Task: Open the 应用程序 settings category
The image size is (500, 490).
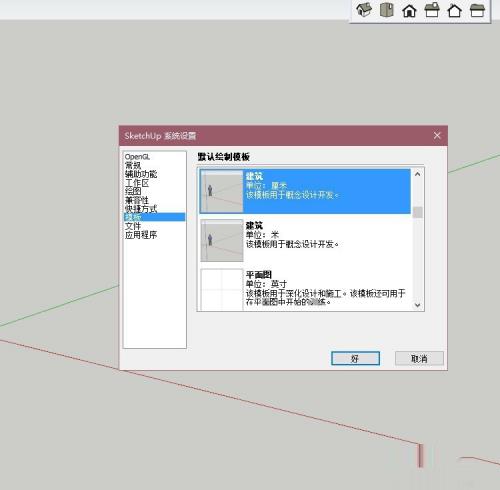Action: 141,235
